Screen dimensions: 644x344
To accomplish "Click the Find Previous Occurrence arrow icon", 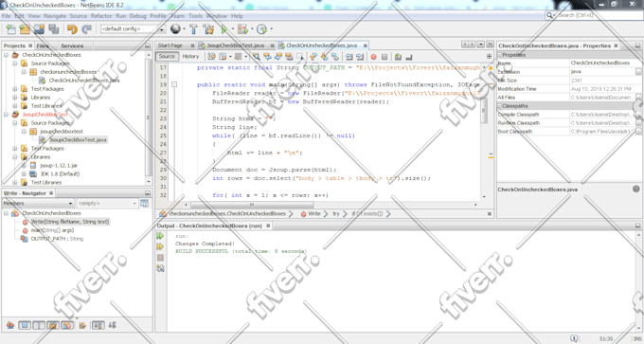I will point(267,57).
